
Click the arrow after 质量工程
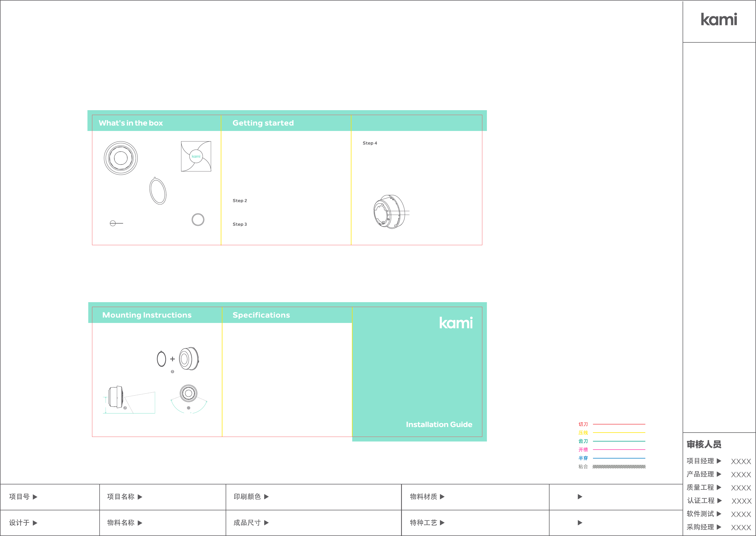point(719,487)
